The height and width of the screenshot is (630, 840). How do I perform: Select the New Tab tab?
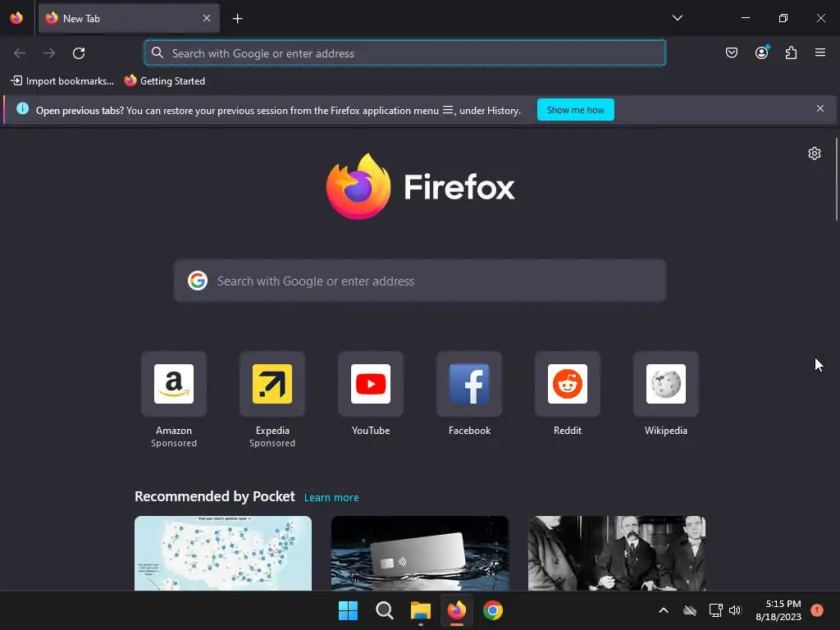[x=129, y=18]
